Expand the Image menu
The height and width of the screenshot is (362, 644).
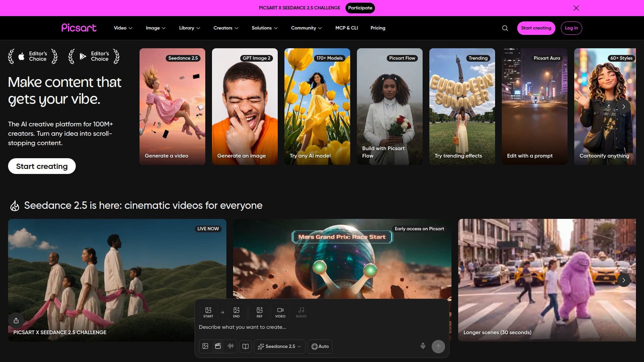tap(156, 28)
